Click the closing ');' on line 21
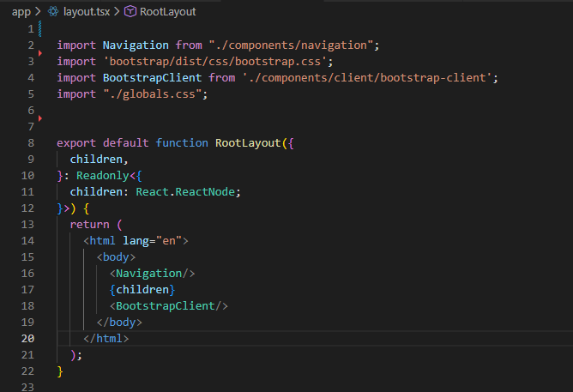 click(76, 355)
